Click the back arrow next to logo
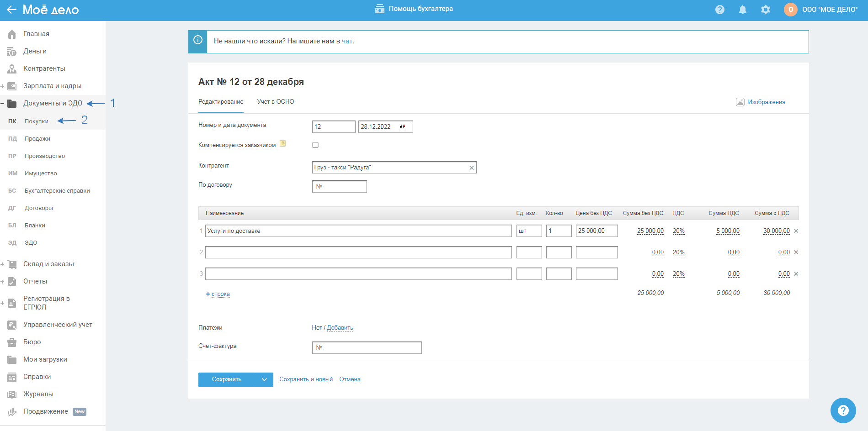868x431 pixels. (11, 10)
